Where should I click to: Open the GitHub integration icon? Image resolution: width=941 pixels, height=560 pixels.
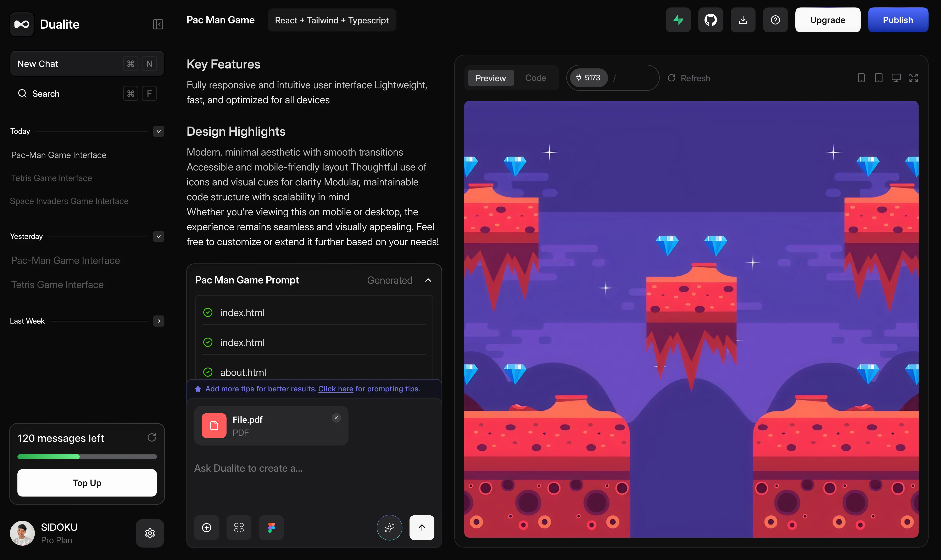(710, 20)
